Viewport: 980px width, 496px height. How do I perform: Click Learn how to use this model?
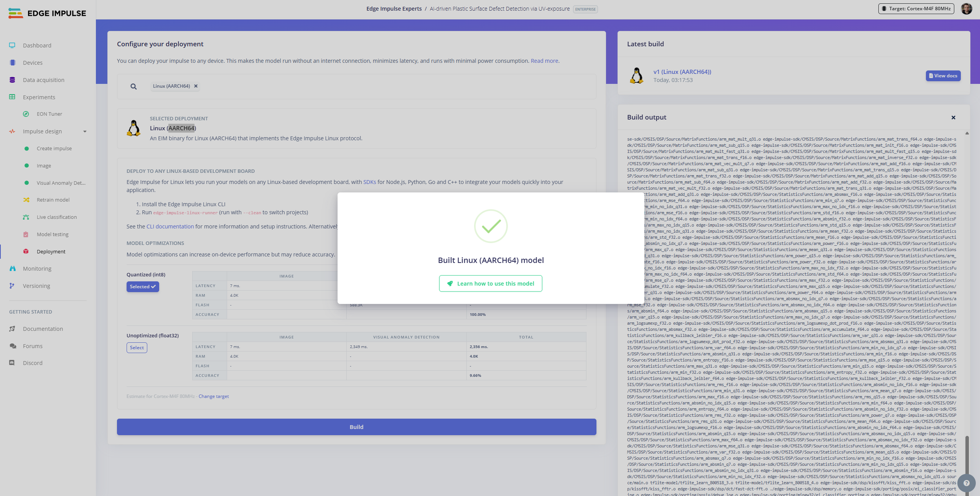[x=490, y=283]
